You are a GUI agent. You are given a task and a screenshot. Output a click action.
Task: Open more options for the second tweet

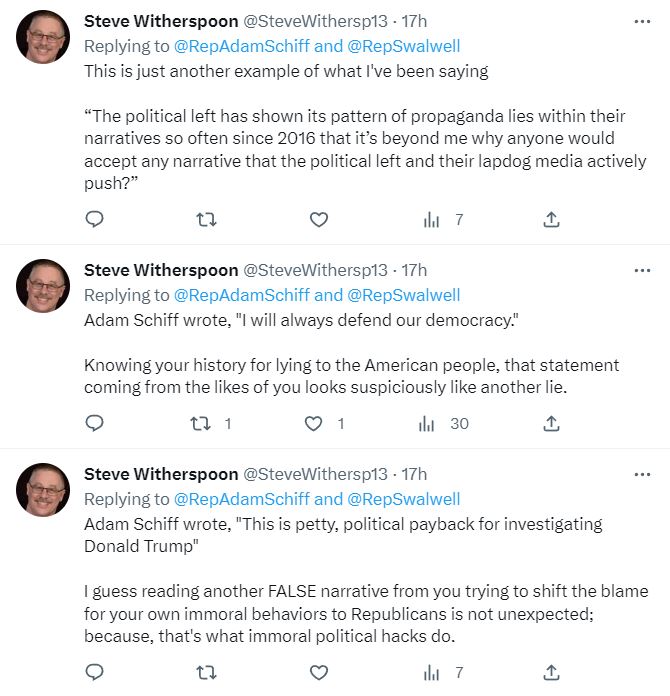click(643, 270)
